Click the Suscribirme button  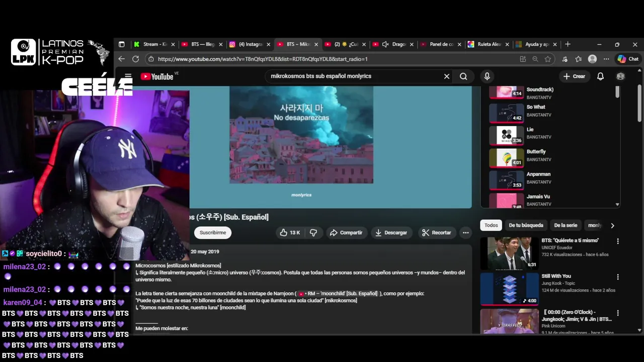213,233
